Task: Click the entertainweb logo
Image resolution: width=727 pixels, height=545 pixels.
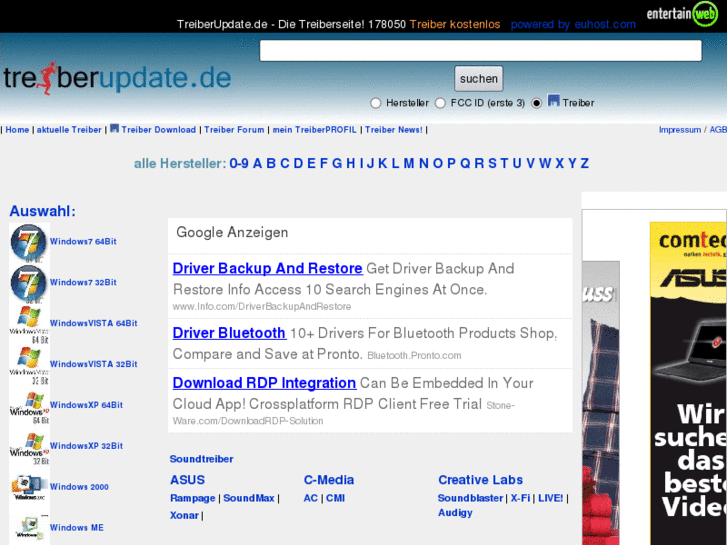Action: tap(682, 13)
